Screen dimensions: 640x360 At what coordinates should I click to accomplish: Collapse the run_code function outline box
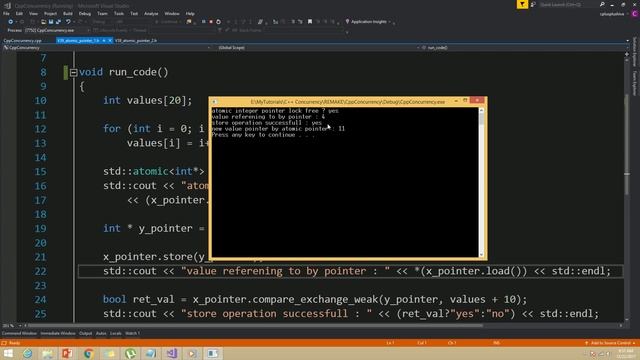[73, 73]
